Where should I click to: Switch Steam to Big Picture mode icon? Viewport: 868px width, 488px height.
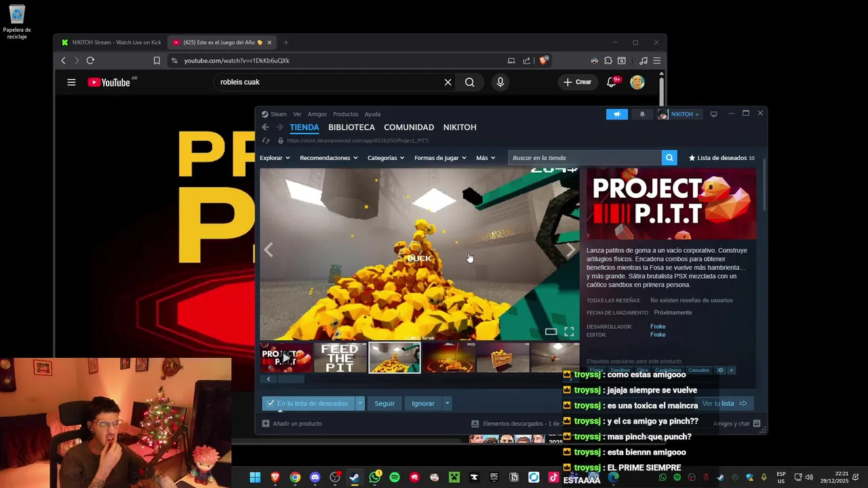713,114
